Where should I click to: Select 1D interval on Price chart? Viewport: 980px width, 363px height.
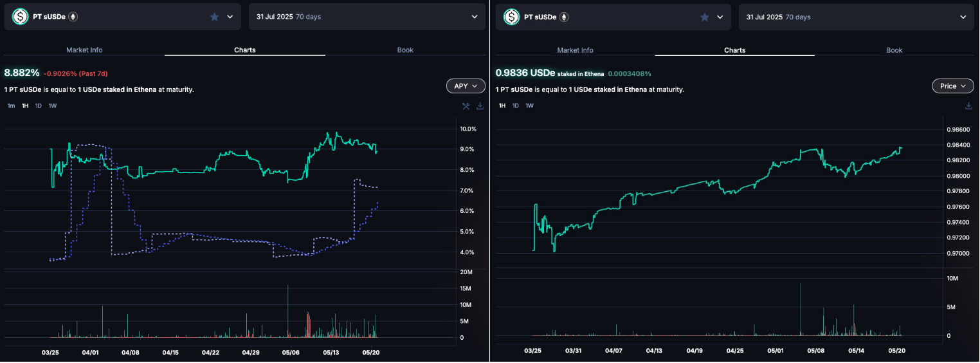tap(515, 106)
